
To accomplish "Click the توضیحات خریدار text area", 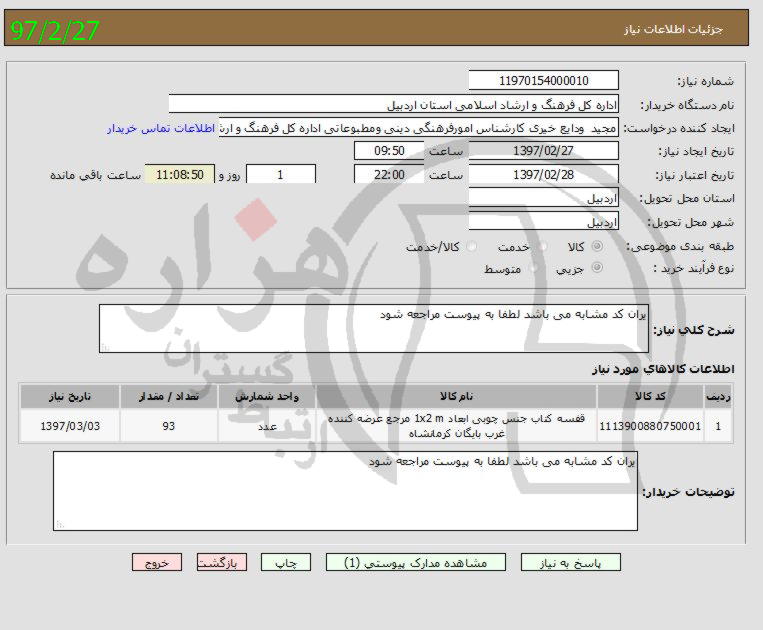I will coord(345,491).
